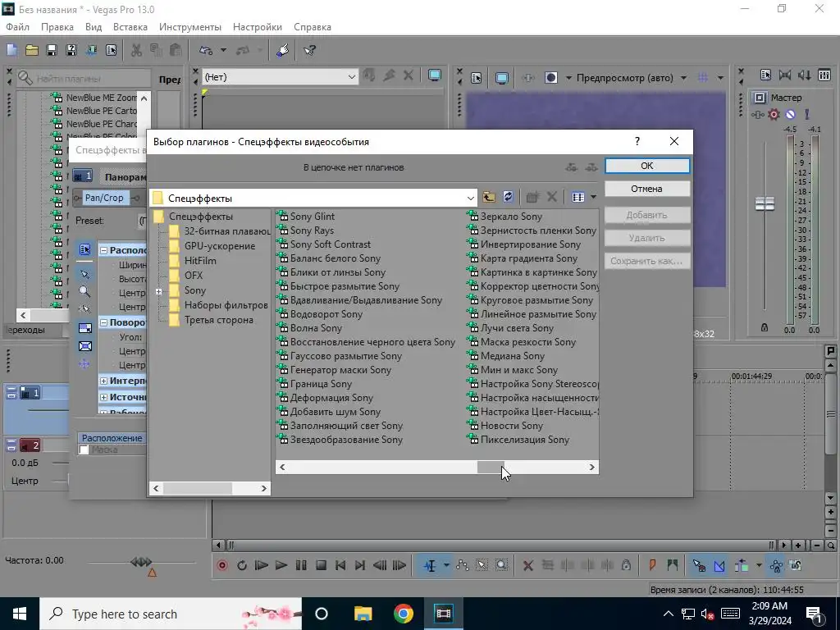Image resolution: width=840 pixels, height=630 pixels.
Task: Toggle the Маска checkbox
Action: click(x=84, y=450)
